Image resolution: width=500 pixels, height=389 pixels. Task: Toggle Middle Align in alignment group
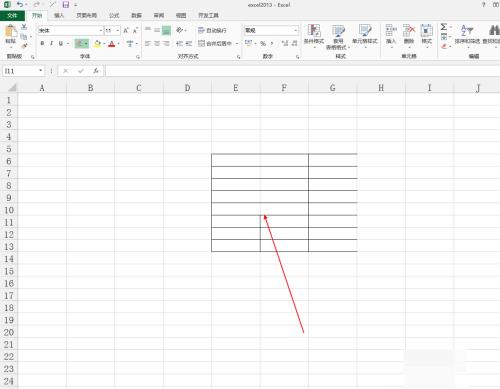pyautogui.click(x=157, y=30)
